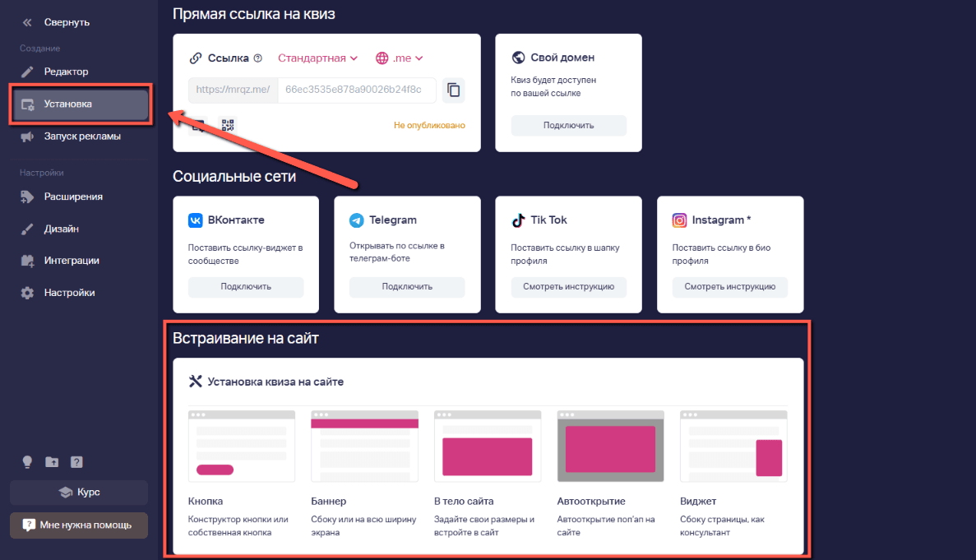
Task: Select the Баннер install option thumbnail
Action: click(365, 447)
